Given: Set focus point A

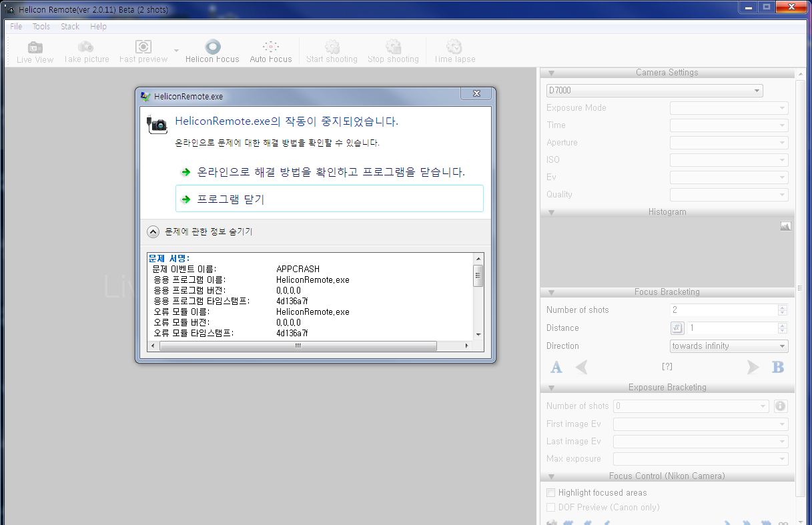Looking at the screenshot, I should click(x=556, y=367).
